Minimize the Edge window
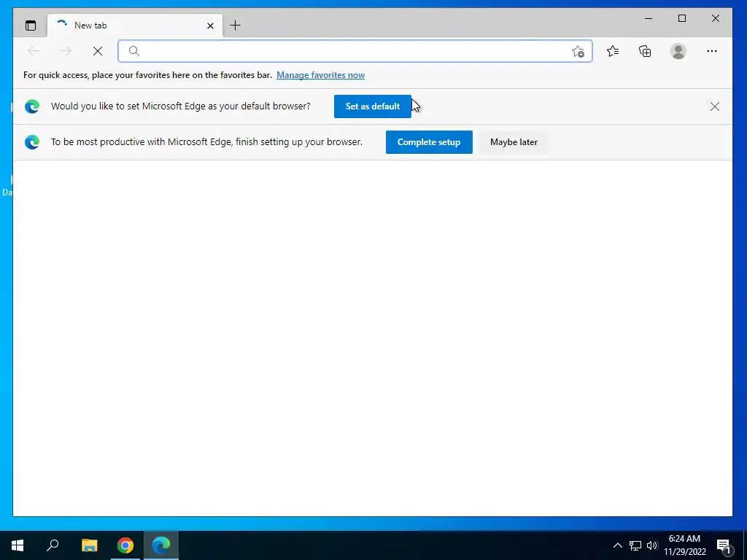The height and width of the screenshot is (560, 747). pyautogui.click(x=649, y=18)
